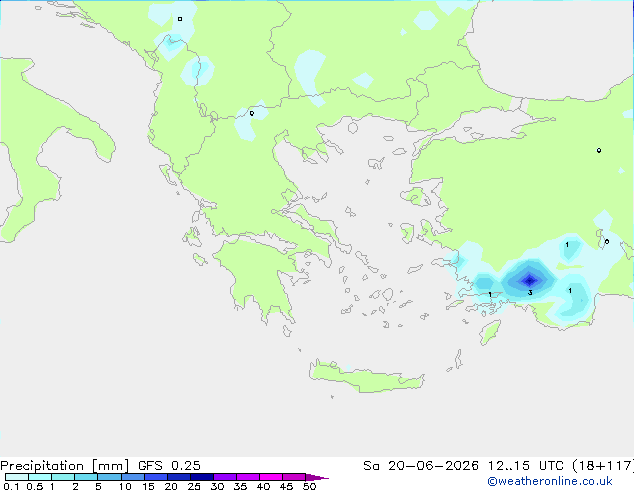634x490 pixels.
Task: Click the '0' value label on the Greece–North Macedonia border
Action: [251, 113]
